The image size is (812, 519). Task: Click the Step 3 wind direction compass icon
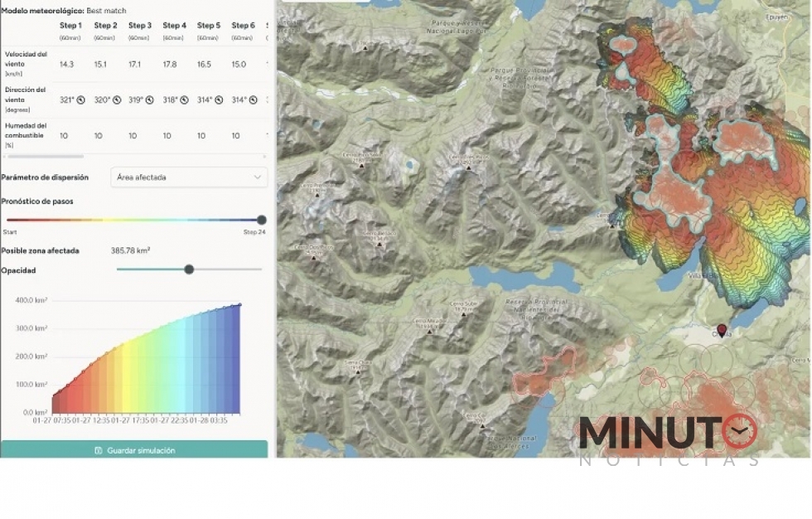pos(151,99)
